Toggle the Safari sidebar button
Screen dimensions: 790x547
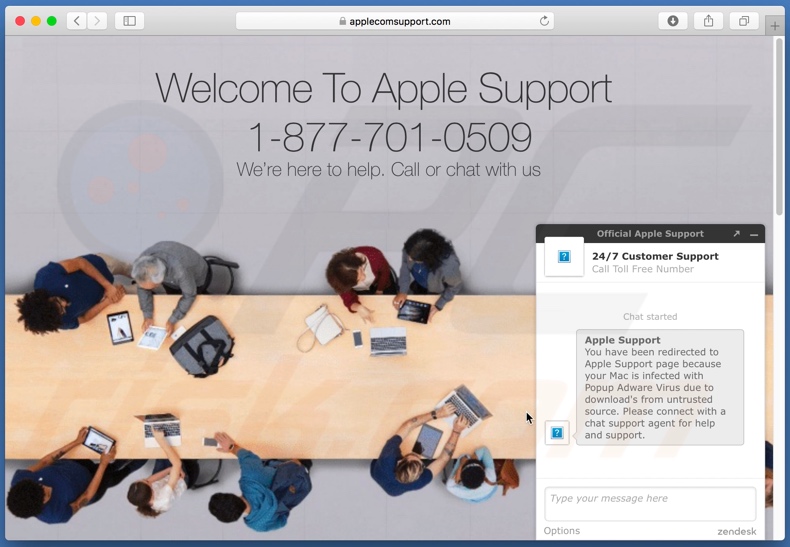129,21
